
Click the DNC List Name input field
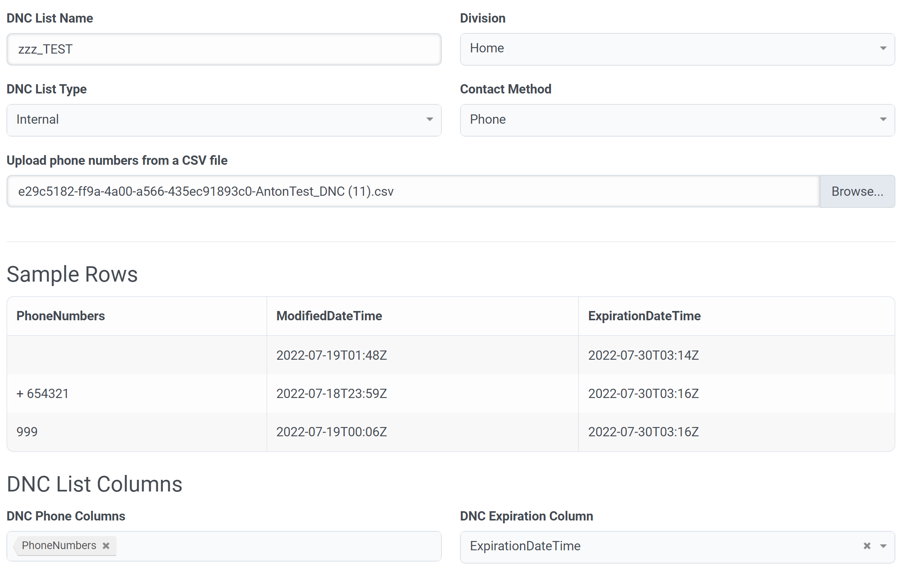coord(224,49)
